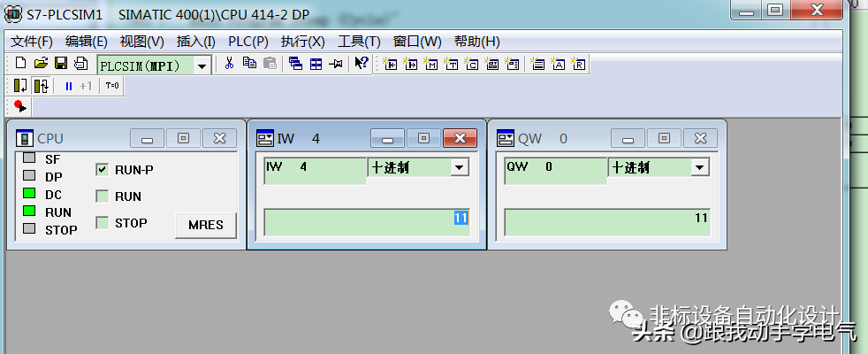Cascade the sub-windows via toolbar icon
868x354 pixels.
tap(295, 64)
